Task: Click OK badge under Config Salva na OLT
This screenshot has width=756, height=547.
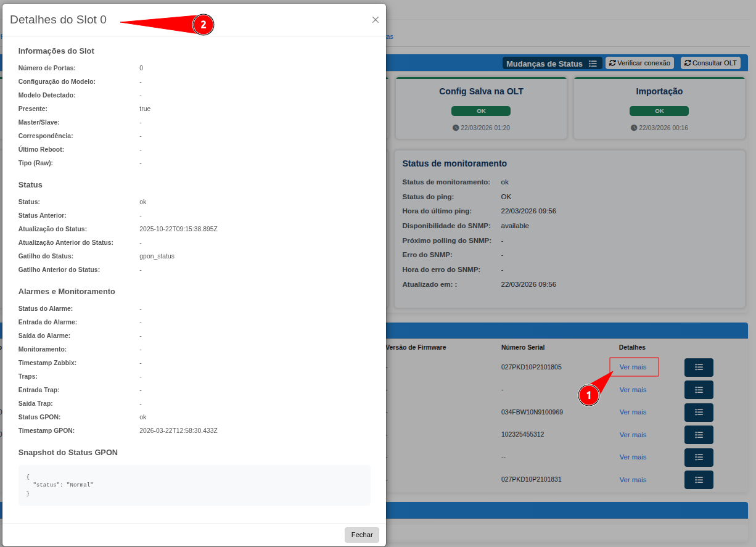Action: pyautogui.click(x=481, y=111)
